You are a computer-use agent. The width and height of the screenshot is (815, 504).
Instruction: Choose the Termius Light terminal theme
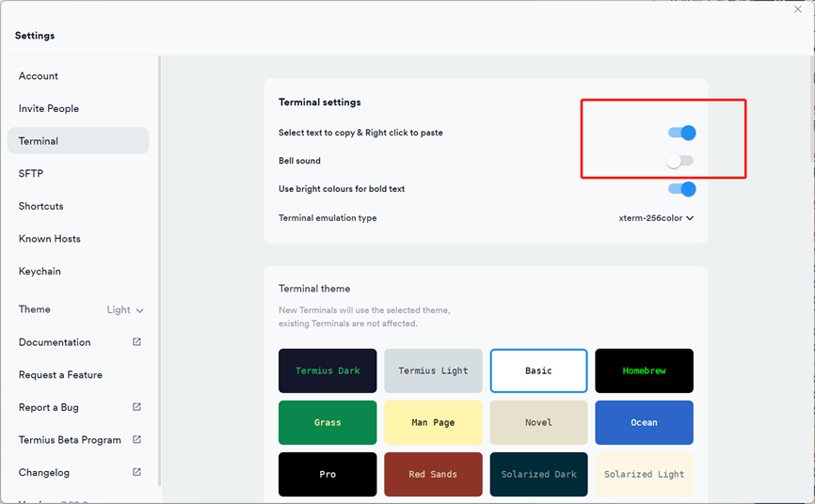pyautogui.click(x=433, y=371)
